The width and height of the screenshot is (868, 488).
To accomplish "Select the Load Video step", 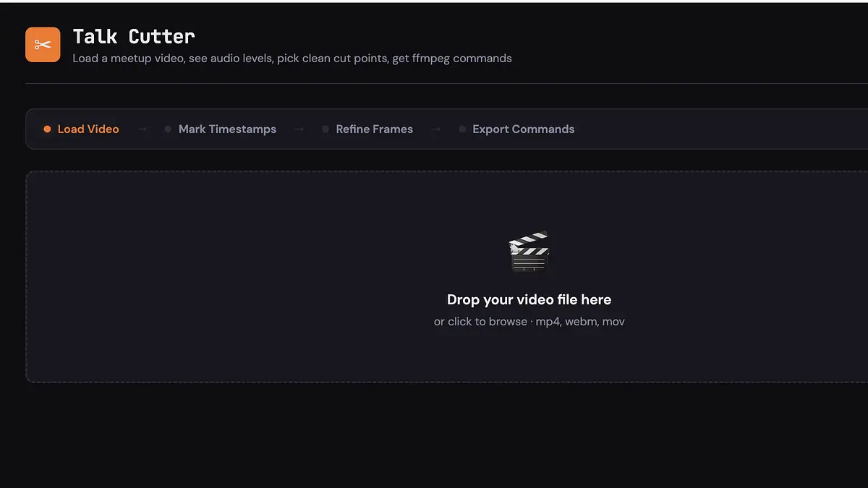I will click(x=88, y=129).
